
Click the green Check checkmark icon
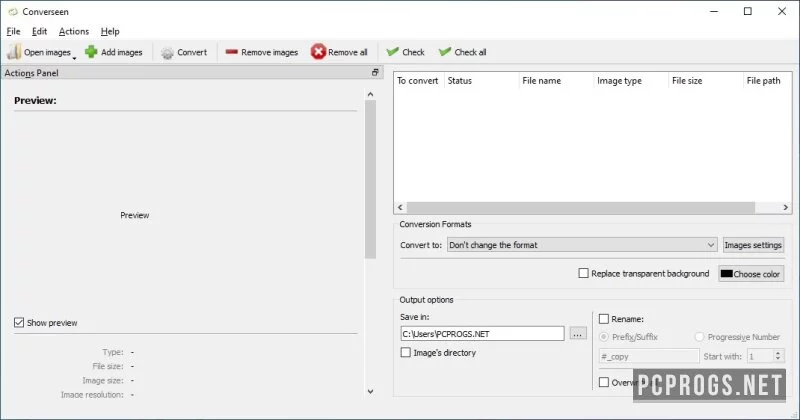(x=392, y=52)
